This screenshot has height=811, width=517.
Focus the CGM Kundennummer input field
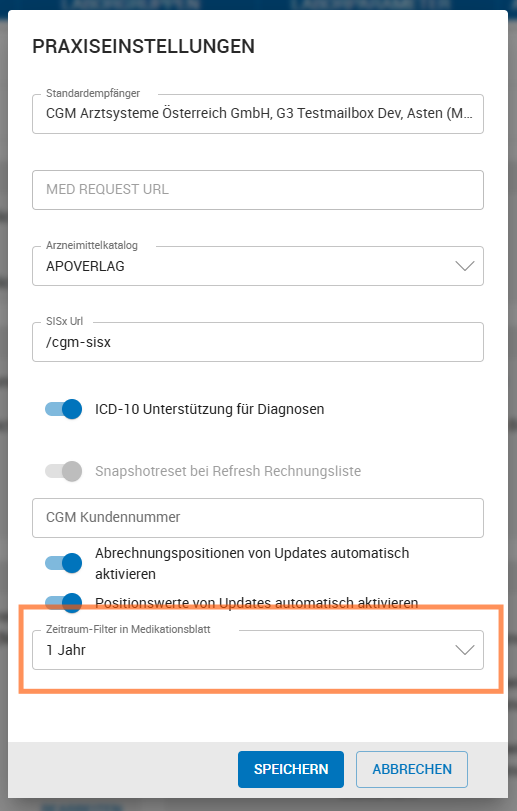click(258, 518)
